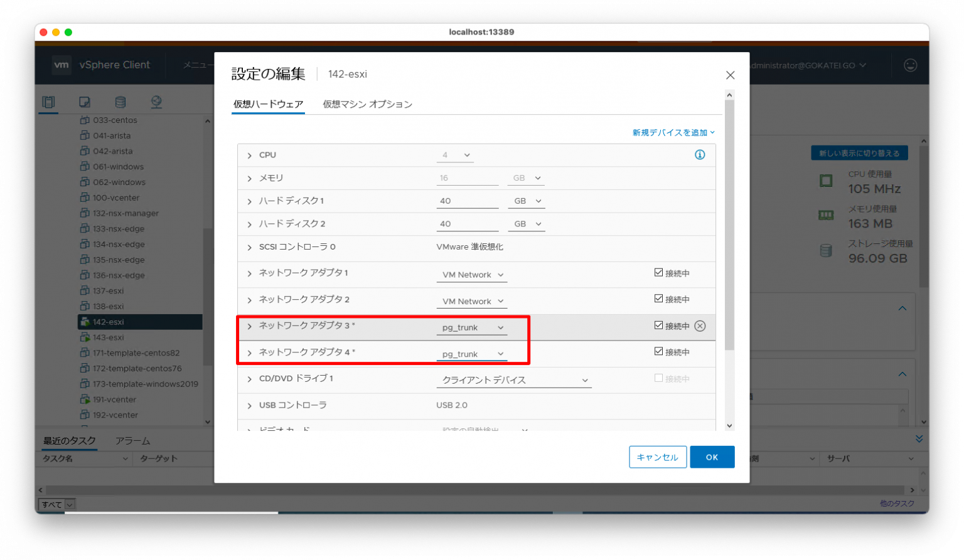Click the smiley feedback icon in the header

pos(910,65)
